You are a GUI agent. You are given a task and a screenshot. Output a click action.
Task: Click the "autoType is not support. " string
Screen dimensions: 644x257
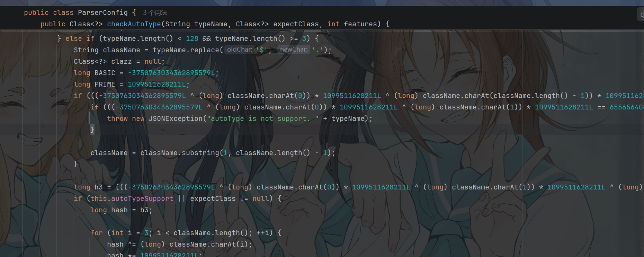(x=263, y=119)
